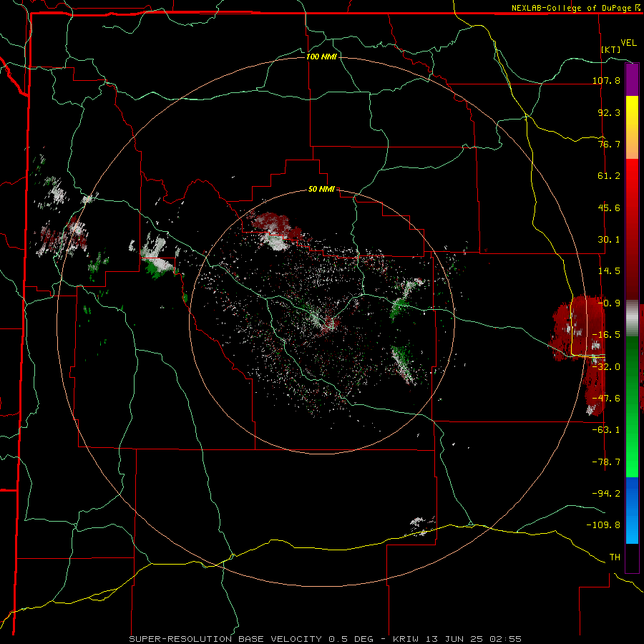Click the NEXLAB-College of DuPage watermark text
The width and height of the screenshot is (644, 644).
click(x=575, y=8)
